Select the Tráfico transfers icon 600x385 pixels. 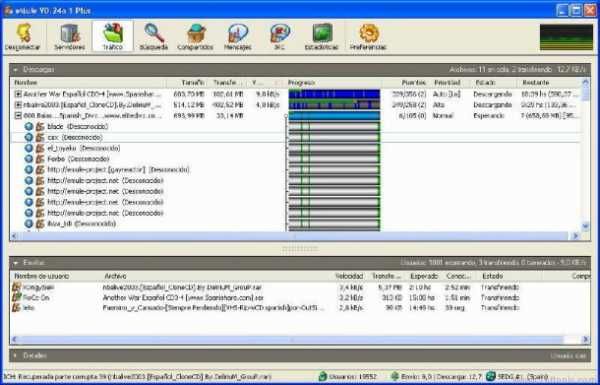112,36
